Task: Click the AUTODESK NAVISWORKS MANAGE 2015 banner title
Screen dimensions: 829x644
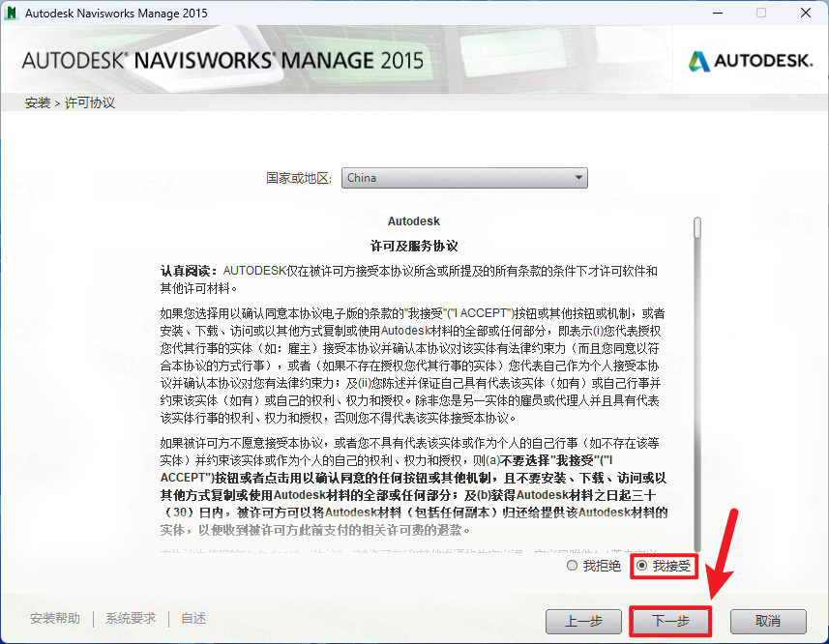Action: pos(222,61)
